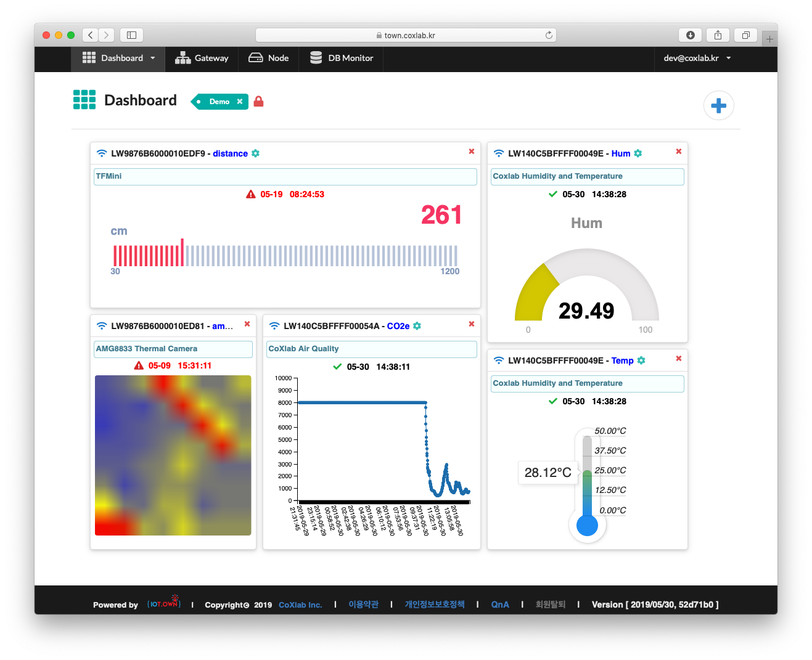Click the thermal camera heatmap image

click(173, 455)
